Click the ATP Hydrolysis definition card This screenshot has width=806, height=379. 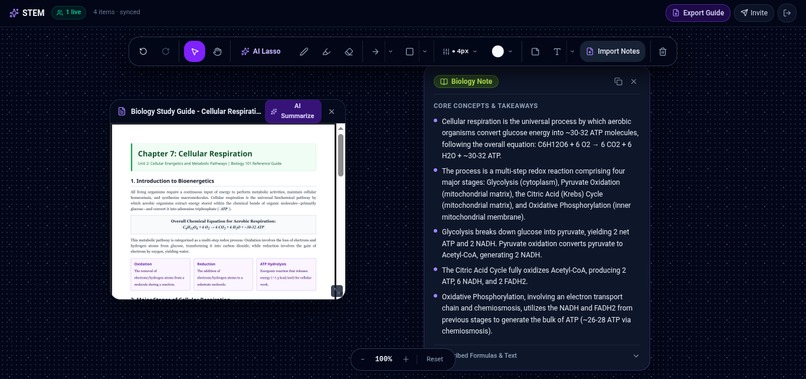pyautogui.click(x=286, y=274)
